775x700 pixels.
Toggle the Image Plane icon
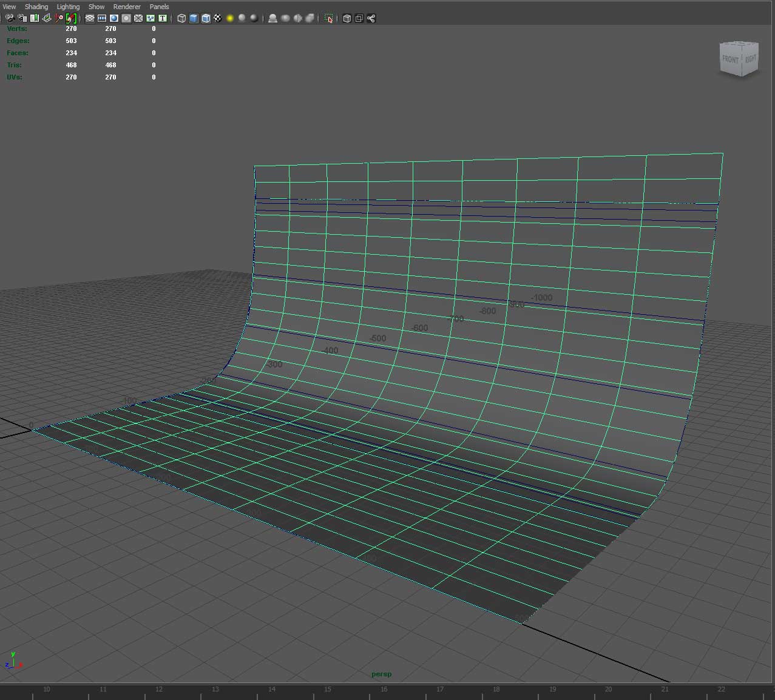47,18
